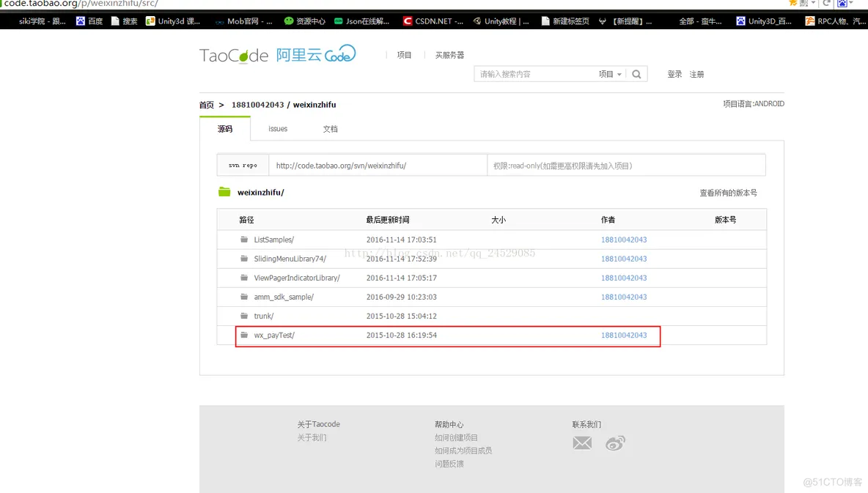Click the wx_payTest folder icon
The image size is (868, 493).
pos(244,335)
